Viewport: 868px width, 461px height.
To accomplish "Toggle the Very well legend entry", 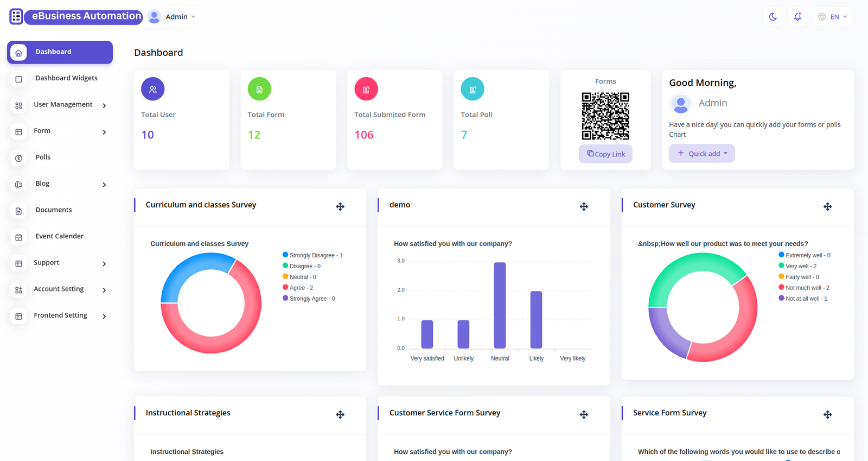I will pos(800,266).
